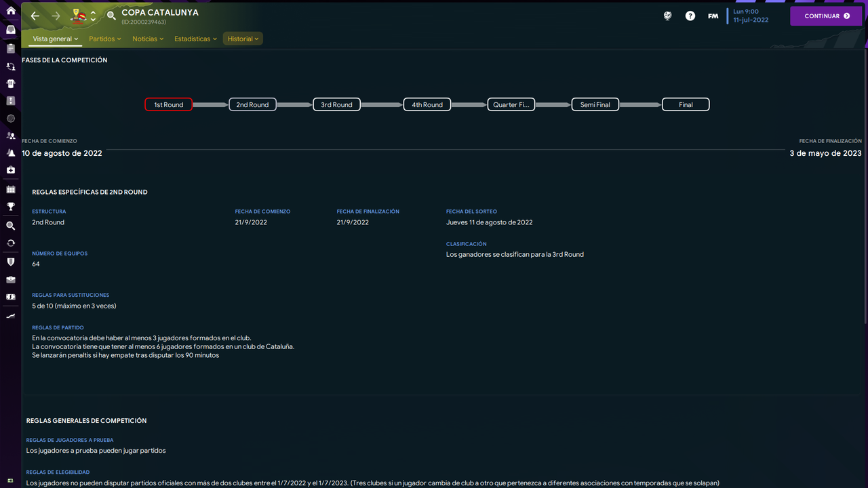Open the Inbox tray icon in sidebar

10,30
